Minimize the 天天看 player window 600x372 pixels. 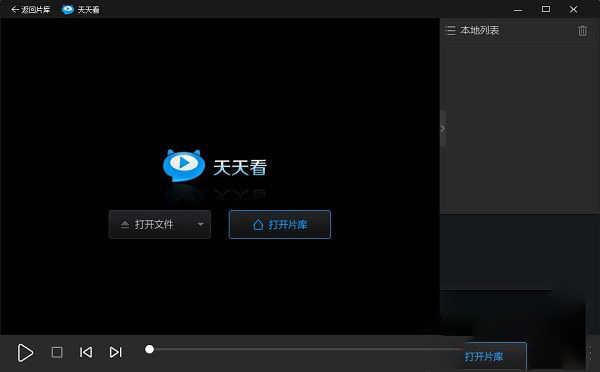coord(518,10)
